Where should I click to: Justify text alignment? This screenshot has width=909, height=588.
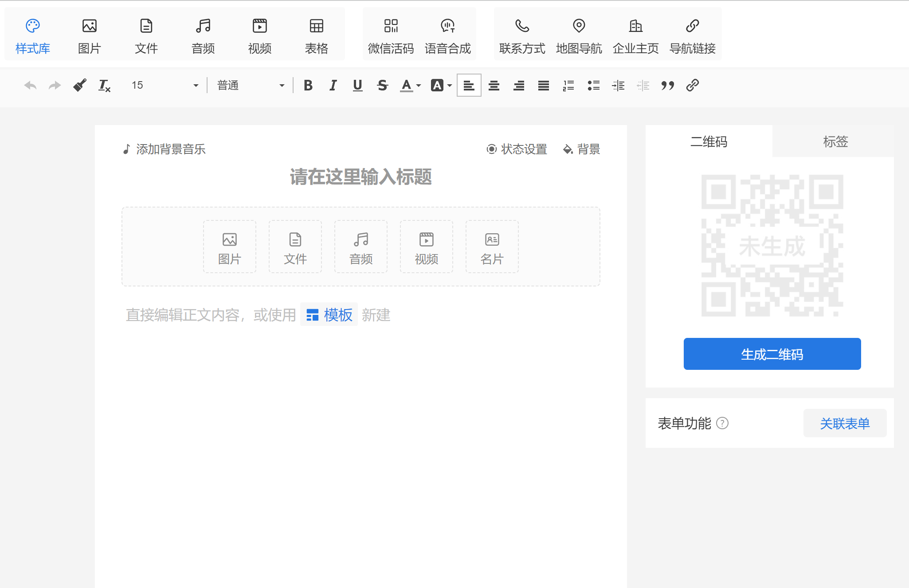(x=544, y=85)
